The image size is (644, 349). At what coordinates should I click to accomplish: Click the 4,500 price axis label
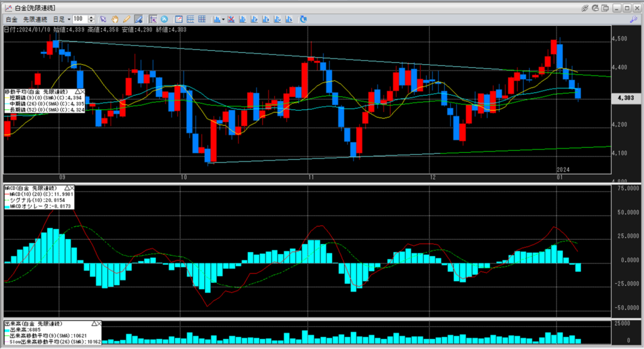(x=619, y=38)
